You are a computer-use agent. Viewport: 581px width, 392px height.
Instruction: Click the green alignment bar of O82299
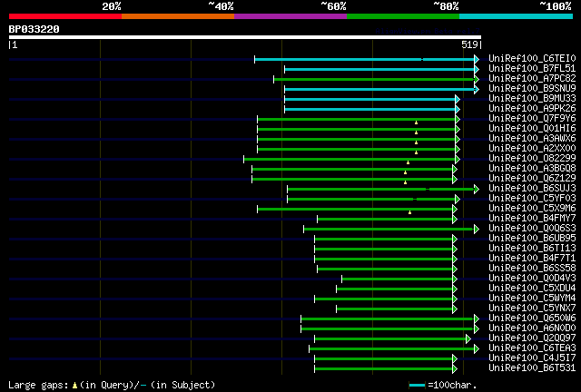pos(350,160)
